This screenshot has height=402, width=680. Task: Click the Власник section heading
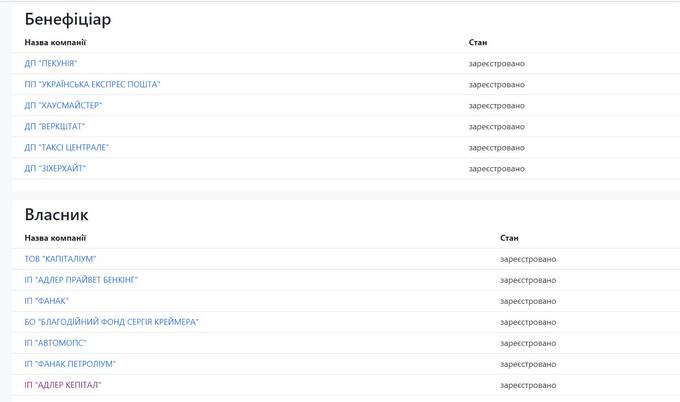coord(56,215)
